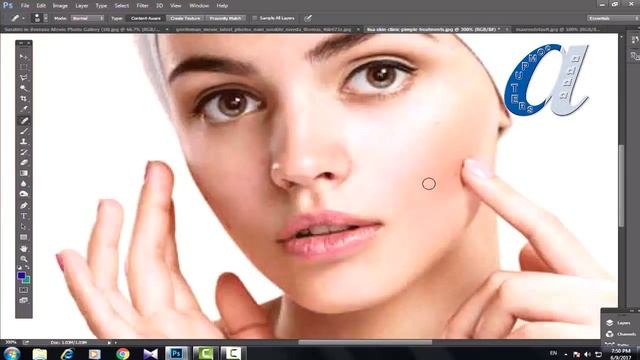Open the Layer menu
The image size is (640, 360).
[x=82, y=6]
